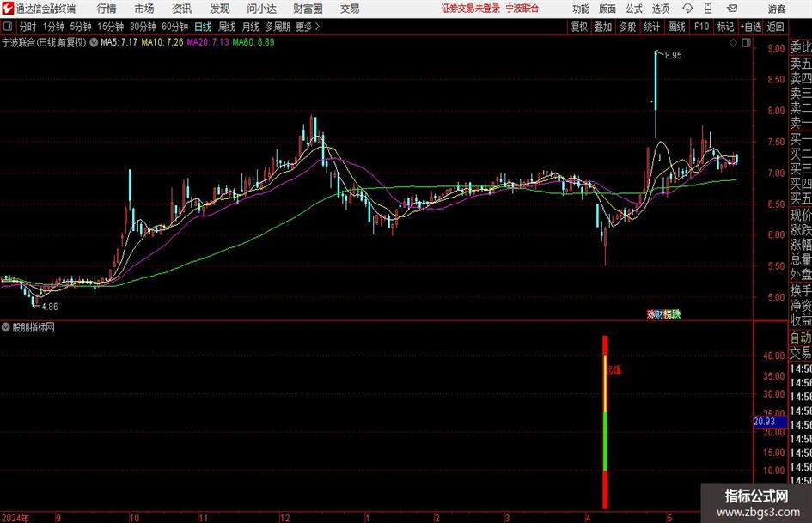Click the 标记 mark toolbar button

pyautogui.click(x=725, y=27)
